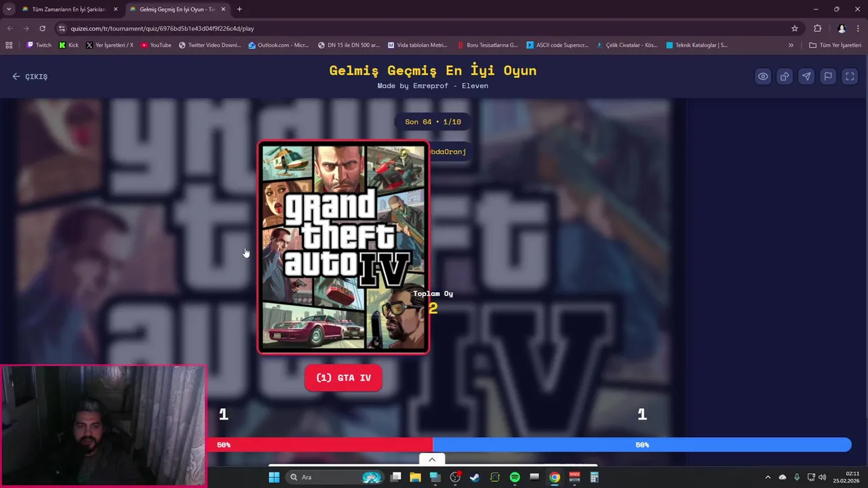Open the Voicemeeter taskbar icon

click(574, 477)
